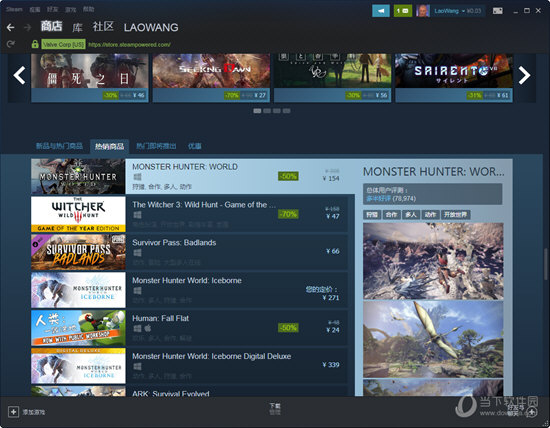View Monster Hunter flying wyvern screenshot
550x428 pixels.
coord(433,339)
